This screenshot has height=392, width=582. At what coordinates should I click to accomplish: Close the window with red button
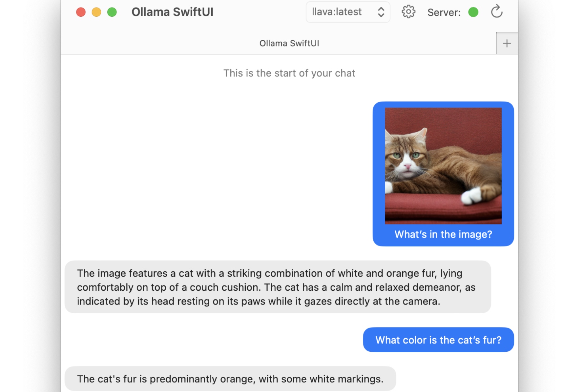point(81,12)
